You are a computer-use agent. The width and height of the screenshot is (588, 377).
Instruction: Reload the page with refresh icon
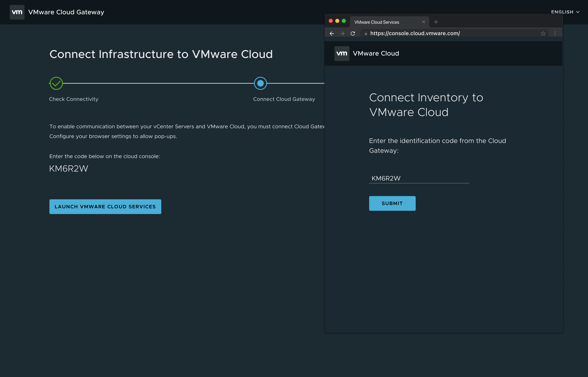pyautogui.click(x=353, y=33)
